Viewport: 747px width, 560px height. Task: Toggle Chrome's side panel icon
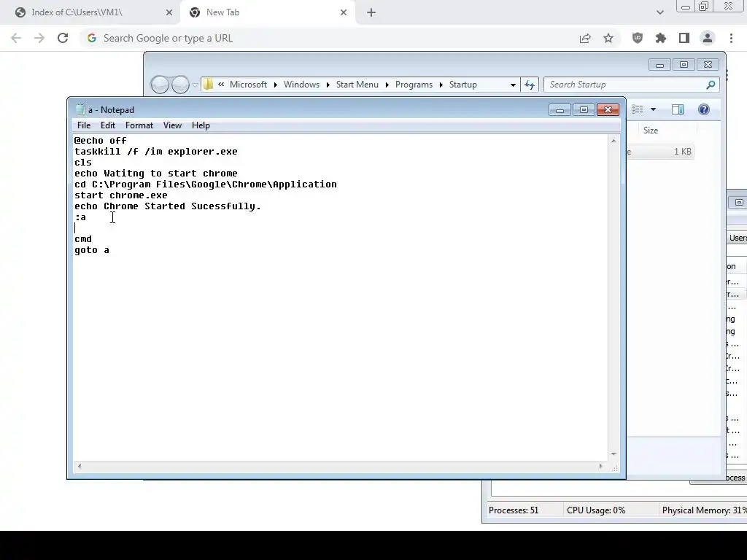click(x=684, y=38)
